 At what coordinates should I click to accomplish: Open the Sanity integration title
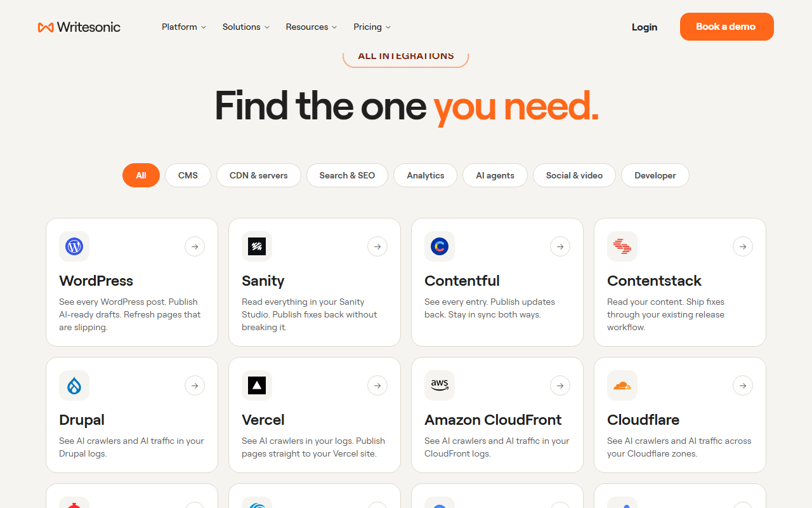263,281
